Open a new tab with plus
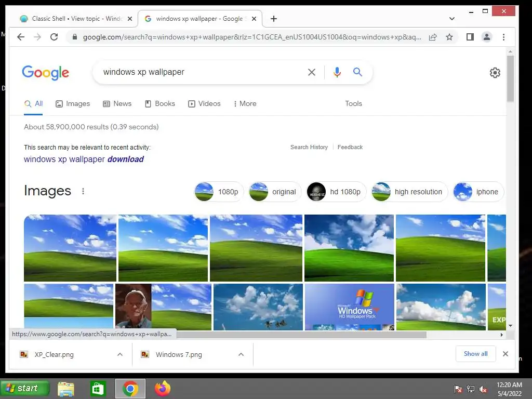Screen dimensions: 532x399 [274, 19]
